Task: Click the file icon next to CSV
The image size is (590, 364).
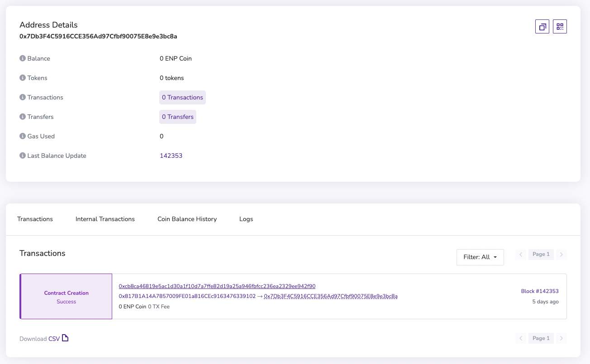Action: click(65, 337)
